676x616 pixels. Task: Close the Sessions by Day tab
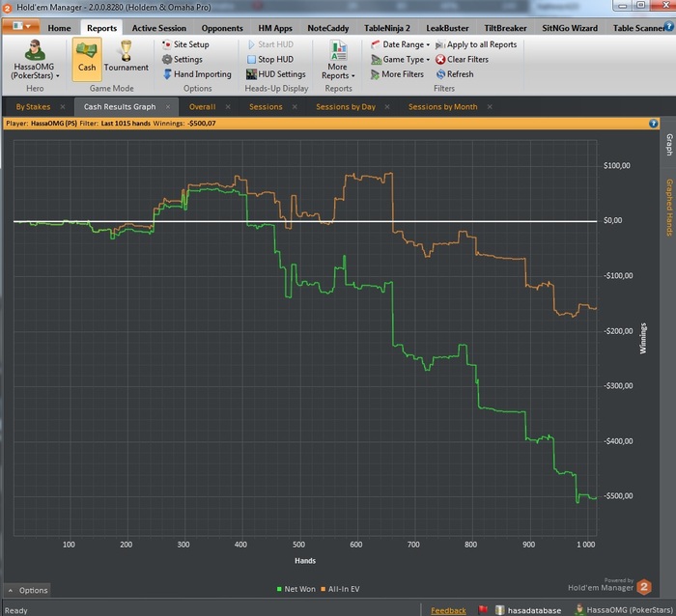tap(387, 107)
